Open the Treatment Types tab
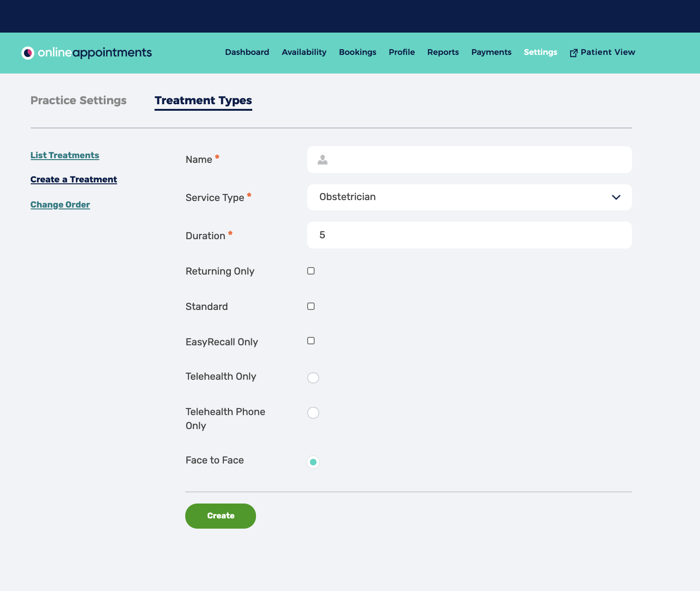The height and width of the screenshot is (591, 700). click(203, 101)
